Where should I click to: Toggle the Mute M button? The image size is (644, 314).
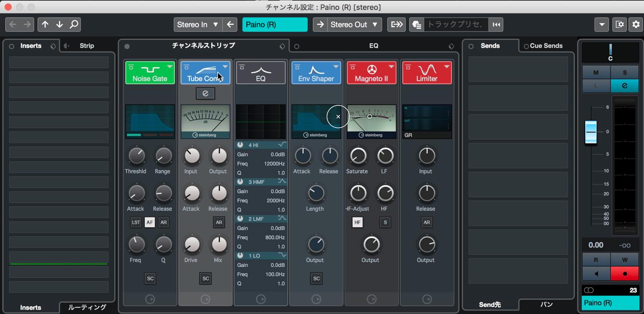596,72
